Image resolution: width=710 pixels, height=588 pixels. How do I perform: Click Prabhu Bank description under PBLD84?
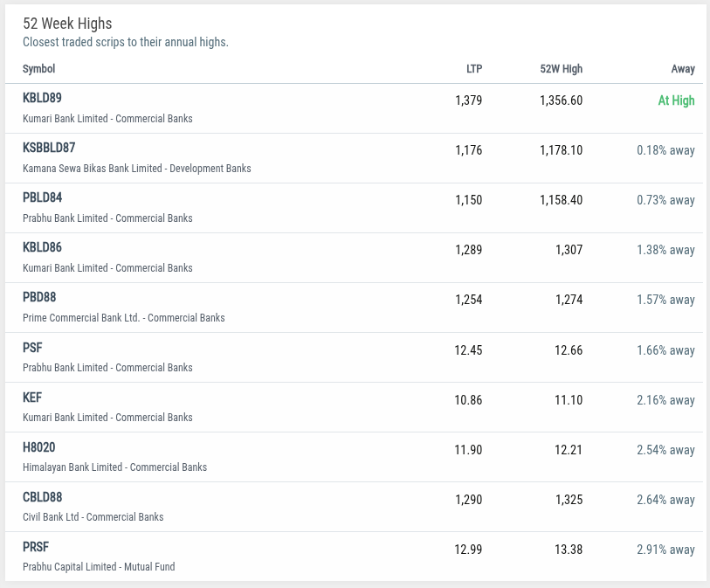tap(107, 218)
